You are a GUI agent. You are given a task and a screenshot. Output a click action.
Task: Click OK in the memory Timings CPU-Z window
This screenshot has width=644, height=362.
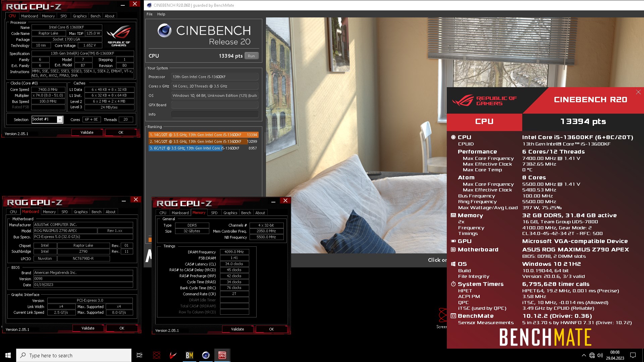tap(271, 329)
